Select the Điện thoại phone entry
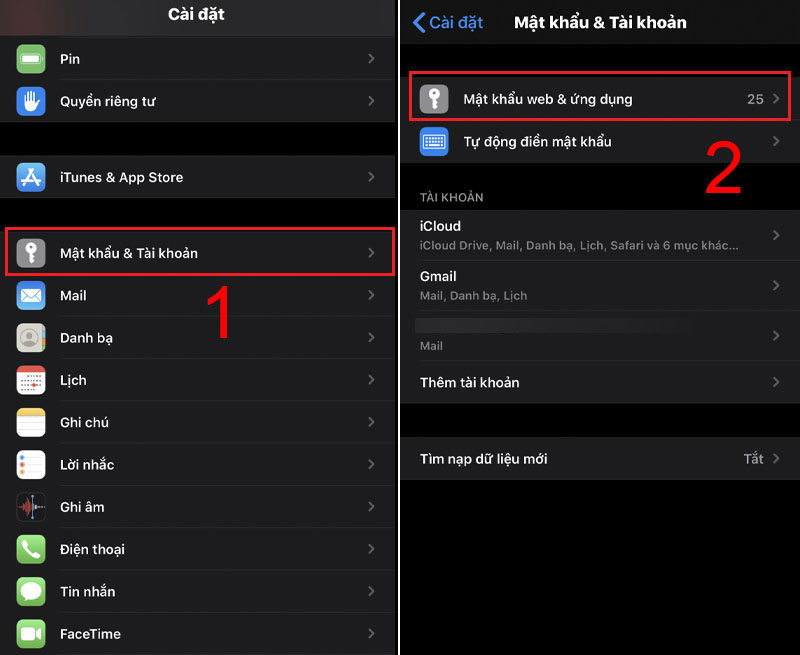 [x=198, y=549]
